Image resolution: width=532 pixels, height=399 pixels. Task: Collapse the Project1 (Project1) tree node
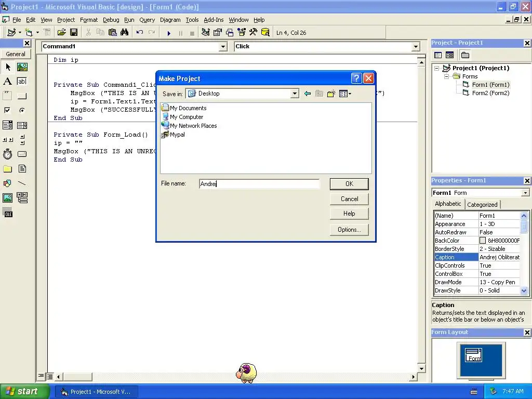coord(437,68)
